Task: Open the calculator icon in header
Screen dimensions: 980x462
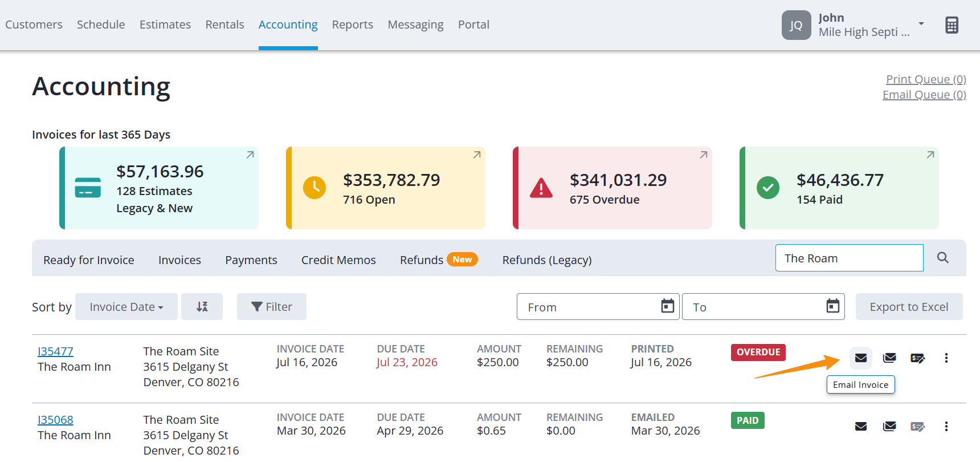Action: coord(952,25)
